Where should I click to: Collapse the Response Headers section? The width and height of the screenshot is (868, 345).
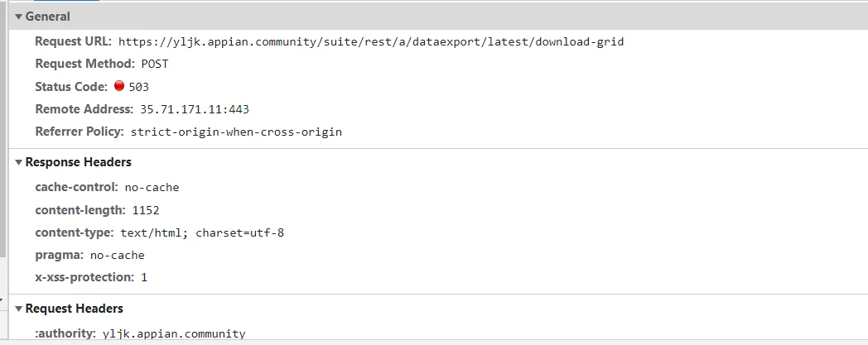pyautogui.click(x=19, y=162)
